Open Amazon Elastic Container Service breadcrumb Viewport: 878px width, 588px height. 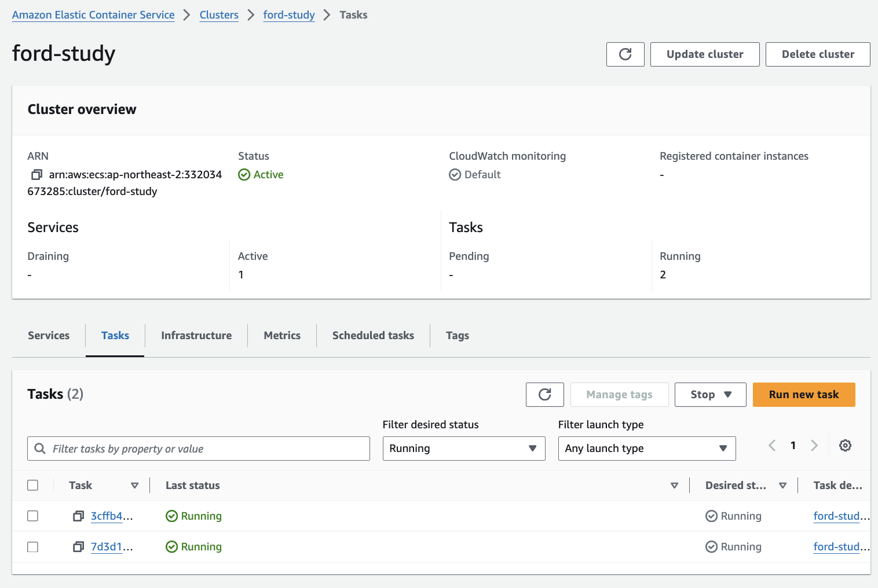coord(93,15)
